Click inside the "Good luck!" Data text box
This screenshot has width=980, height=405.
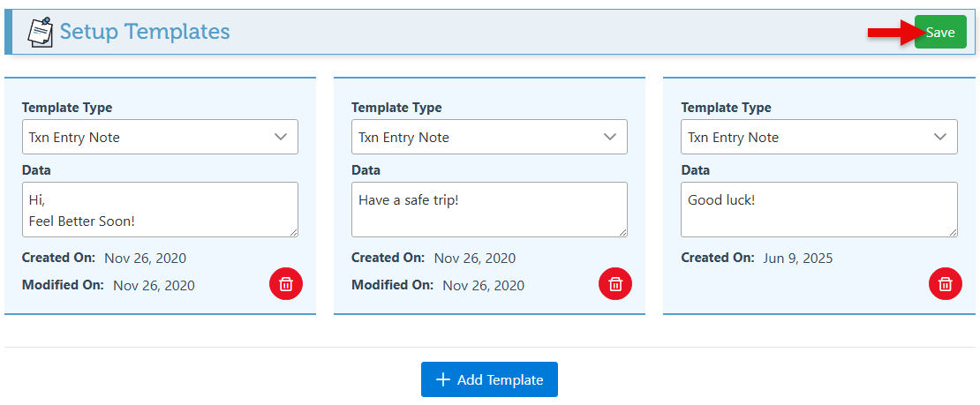[818, 209]
